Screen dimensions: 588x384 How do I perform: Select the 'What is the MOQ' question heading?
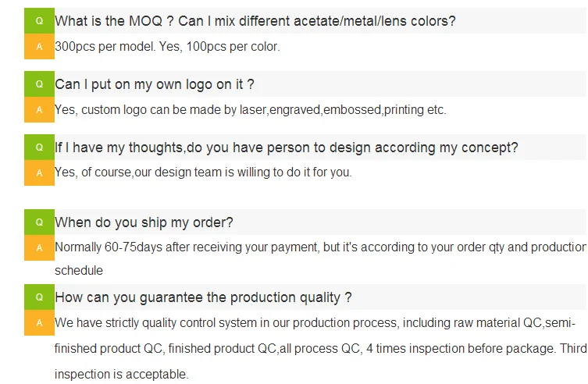coord(255,21)
